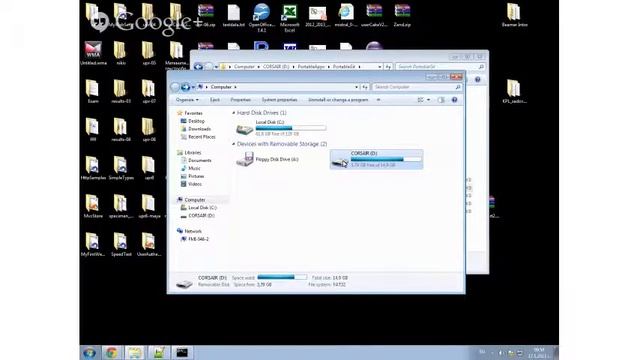The width and height of the screenshot is (640, 360).
Task: Click the Computer breadcrumb in front address bar
Action: coord(221,87)
